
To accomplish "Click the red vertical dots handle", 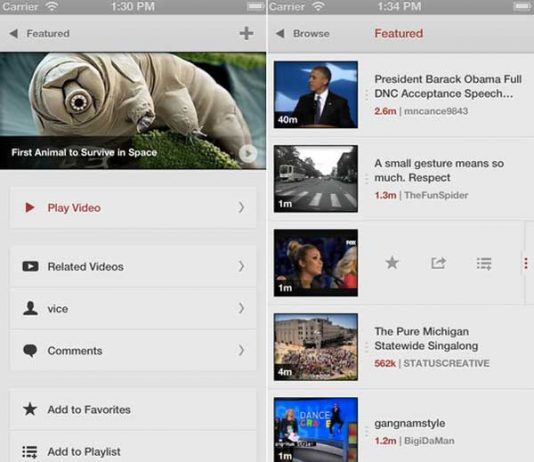I will click(526, 263).
